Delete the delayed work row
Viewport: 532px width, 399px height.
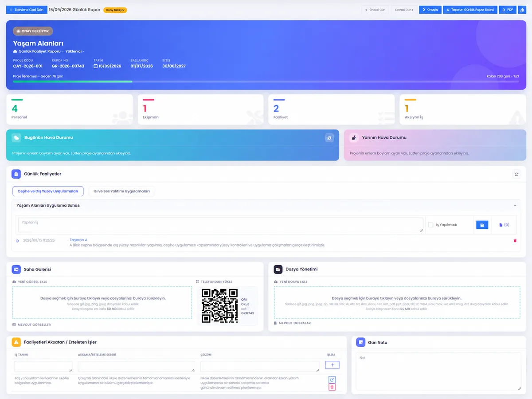pos(332,387)
